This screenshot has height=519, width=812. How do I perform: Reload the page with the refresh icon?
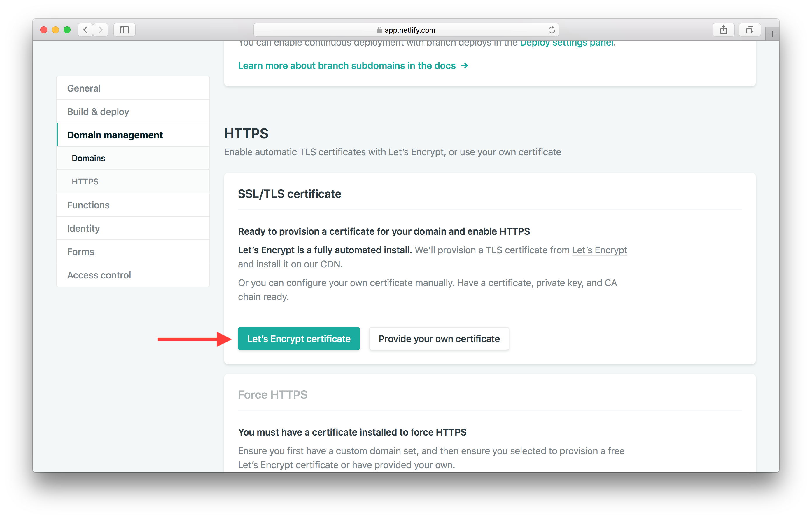551,30
